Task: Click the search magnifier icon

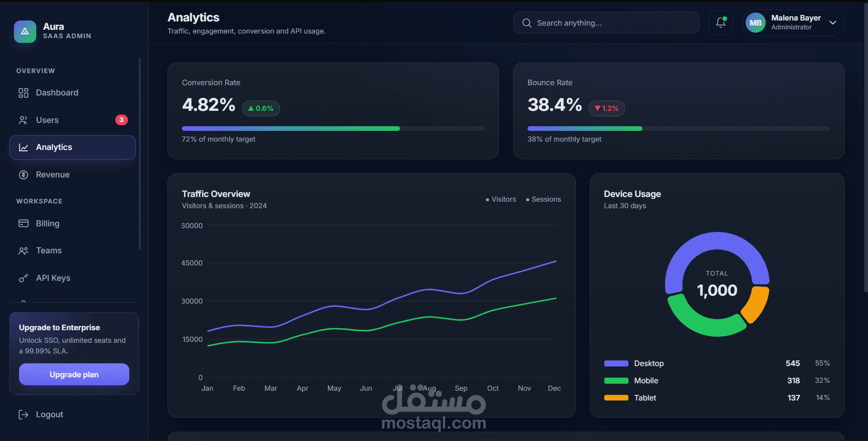Action: pyautogui.click(x=527, y=23)
